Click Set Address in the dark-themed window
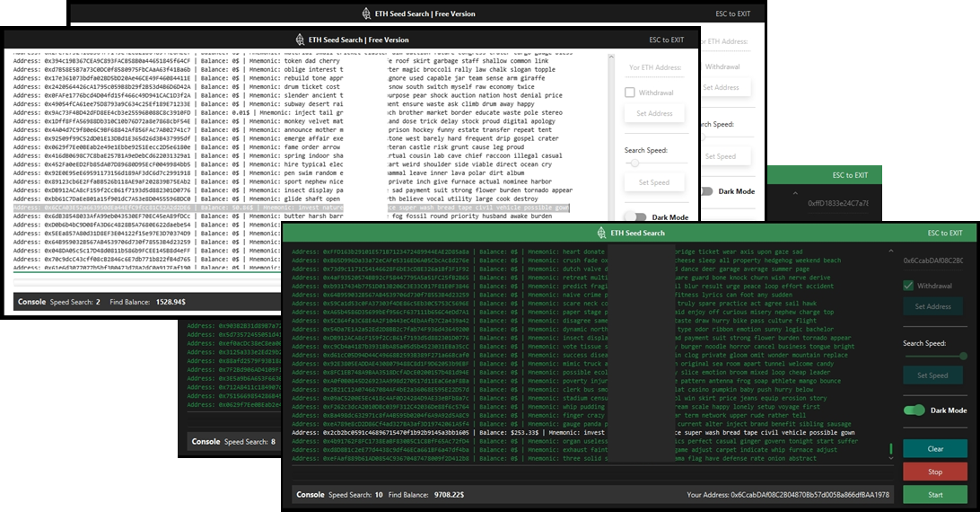The height and width of the screenshot is (512, 980). 932,306
